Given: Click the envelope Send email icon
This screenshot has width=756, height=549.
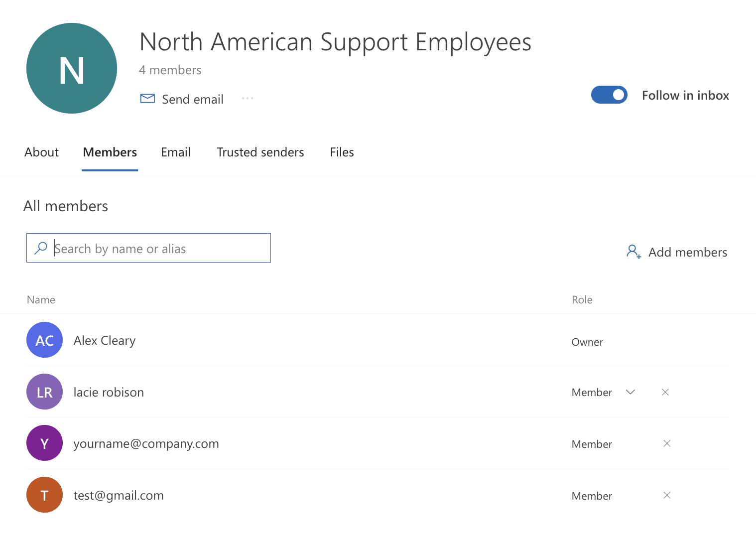Looking at the screenshot, I should pos(147,99).
